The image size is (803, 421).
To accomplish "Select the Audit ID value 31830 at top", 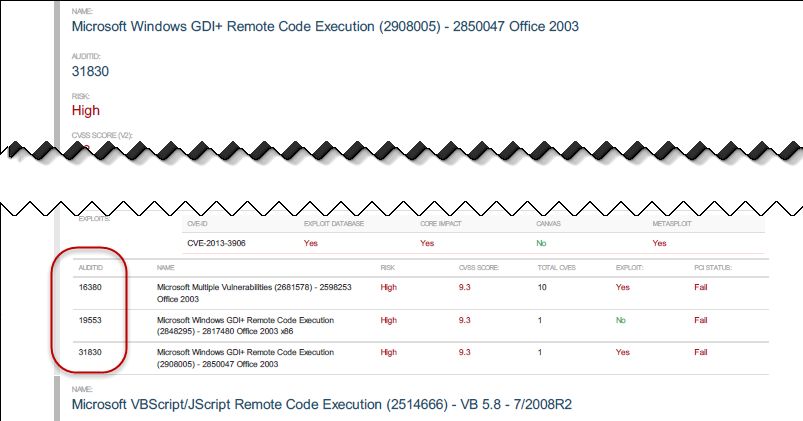I will (x=90, y=71).
